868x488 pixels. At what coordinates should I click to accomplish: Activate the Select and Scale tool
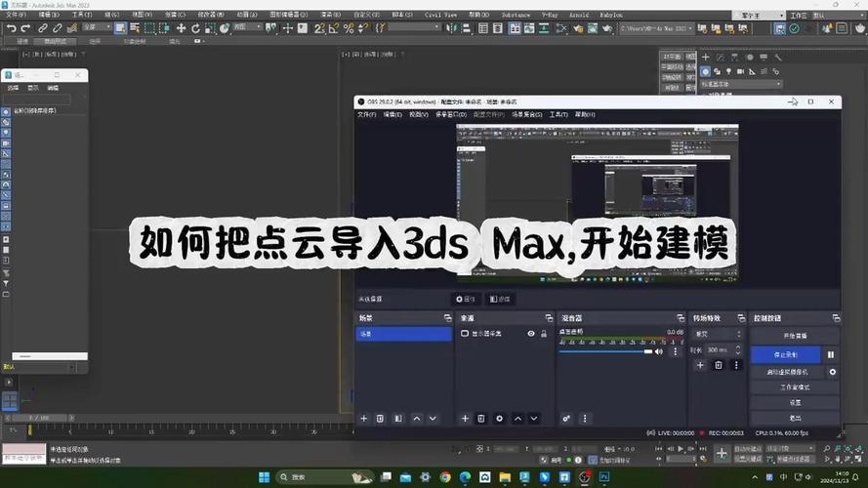tap(210, 28)
